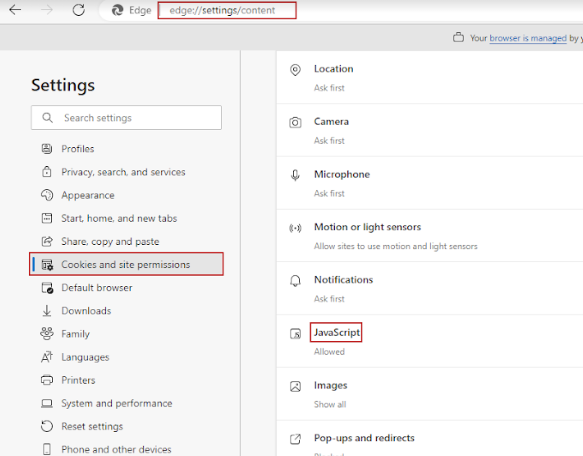This screenshot has height=456, width=583.
Task: Click the Camera permission icon
Action: click(295, 122)
